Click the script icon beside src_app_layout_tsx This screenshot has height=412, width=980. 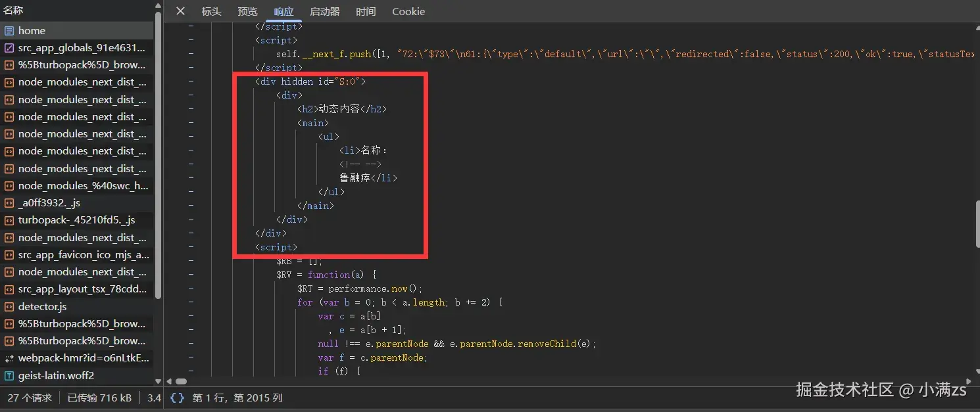click(x=9, y=289)
